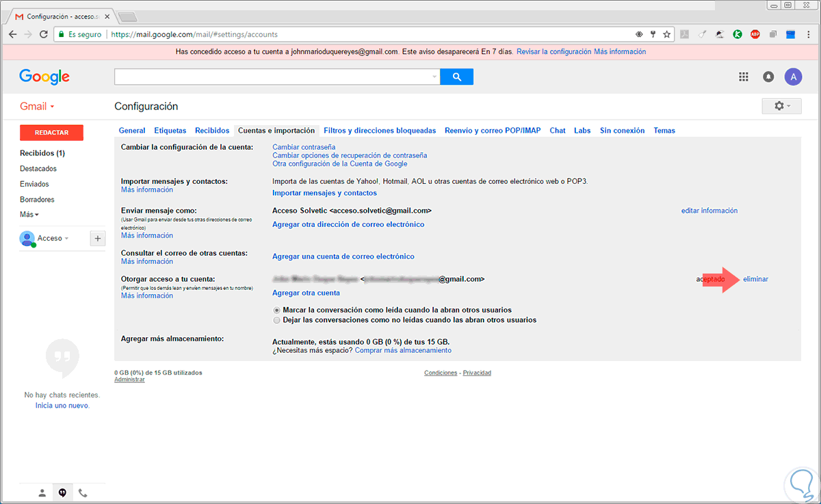Open a new browser tab

[127, 16]
